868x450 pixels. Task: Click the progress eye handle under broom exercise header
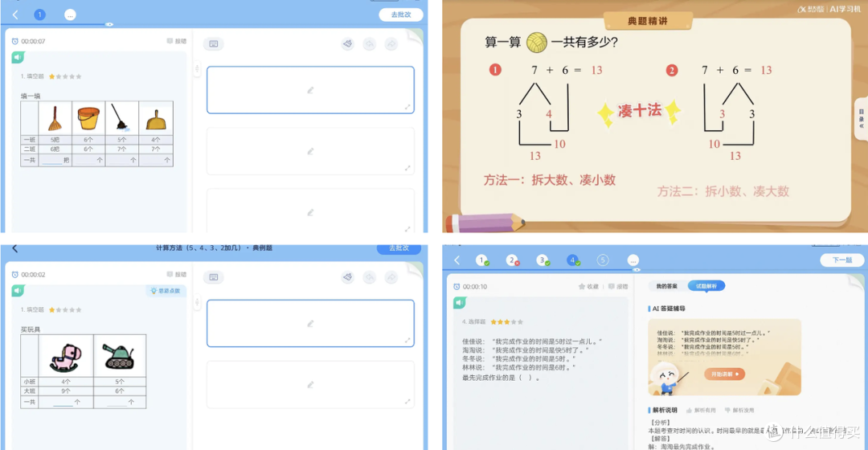(x=109, y=24)
